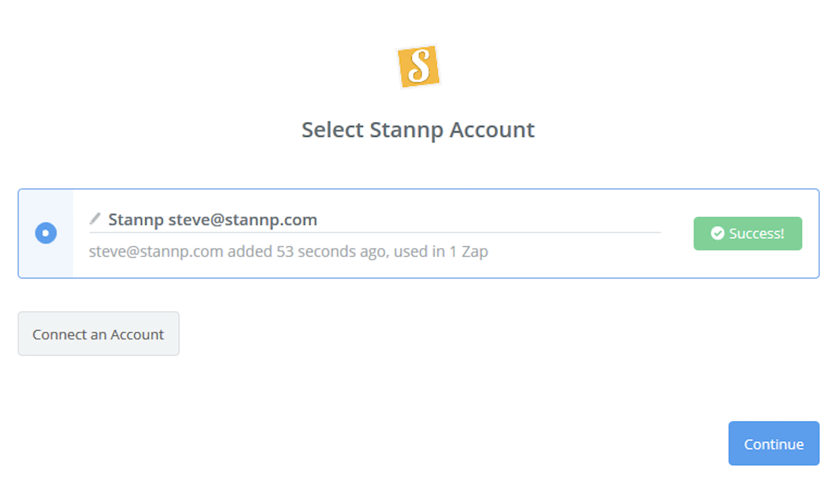Connect an Account button
This screenshot has height=504, width=839.
[x=98, y=334]
